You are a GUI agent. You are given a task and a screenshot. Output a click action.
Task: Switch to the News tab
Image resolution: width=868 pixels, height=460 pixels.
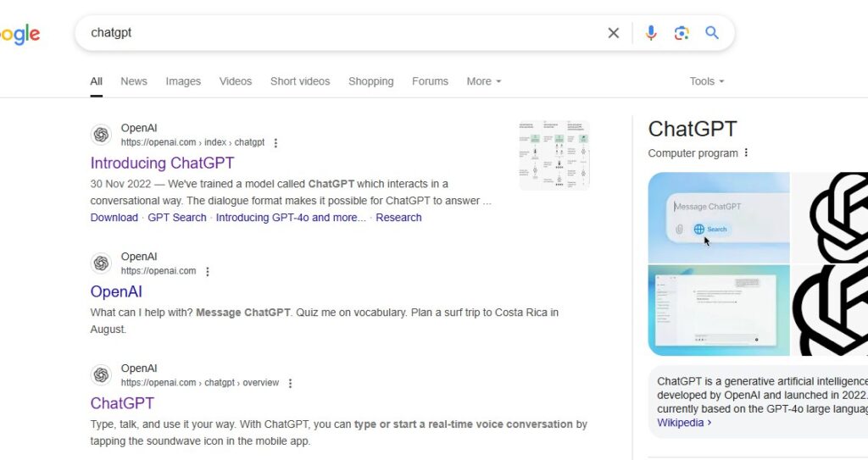click(x=134, y=81)
